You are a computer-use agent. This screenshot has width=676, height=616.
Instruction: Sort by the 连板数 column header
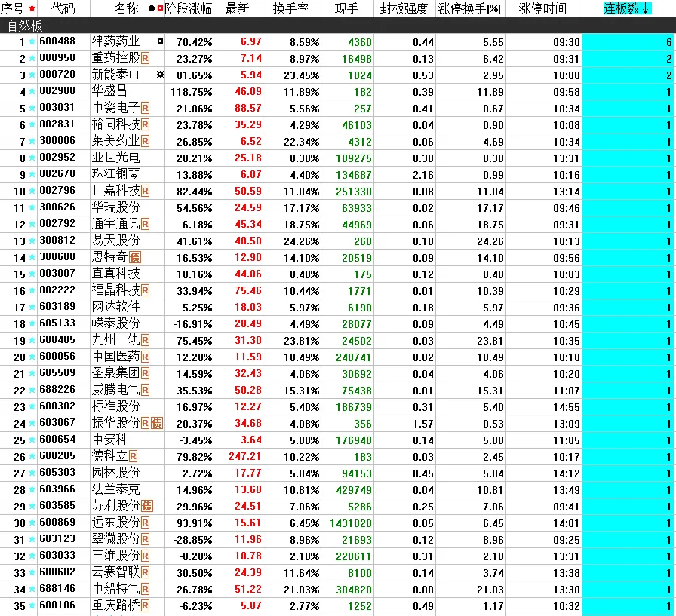(x=626, y=8)
